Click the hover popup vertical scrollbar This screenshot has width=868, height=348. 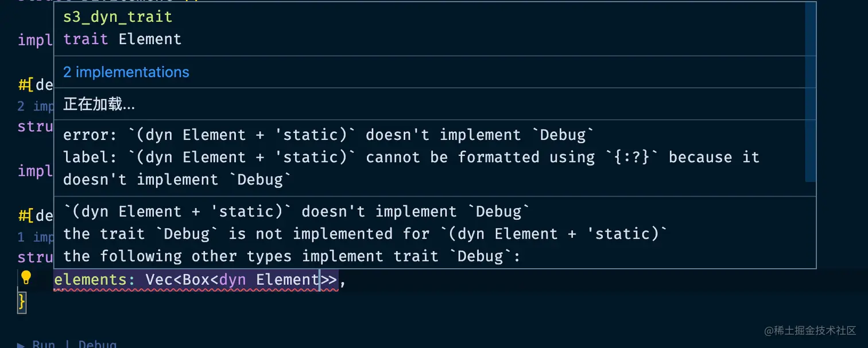pos(811,92)
